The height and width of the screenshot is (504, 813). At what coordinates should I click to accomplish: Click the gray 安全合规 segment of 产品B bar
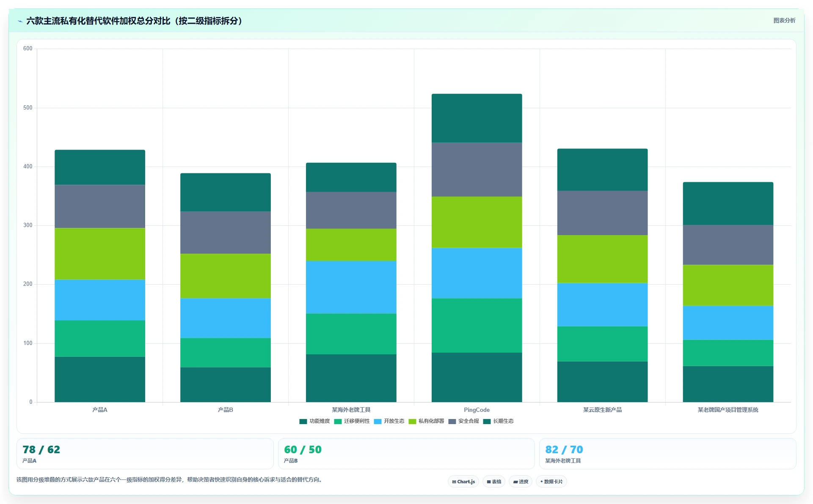point(226,233)
